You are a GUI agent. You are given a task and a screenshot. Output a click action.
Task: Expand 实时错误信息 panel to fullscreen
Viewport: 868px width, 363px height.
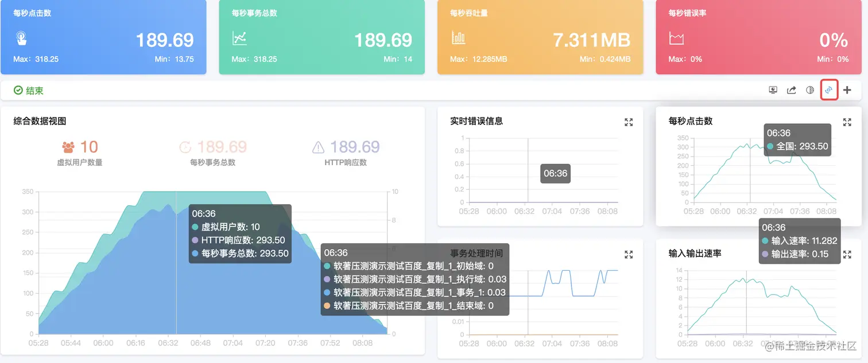pos(629,122)
